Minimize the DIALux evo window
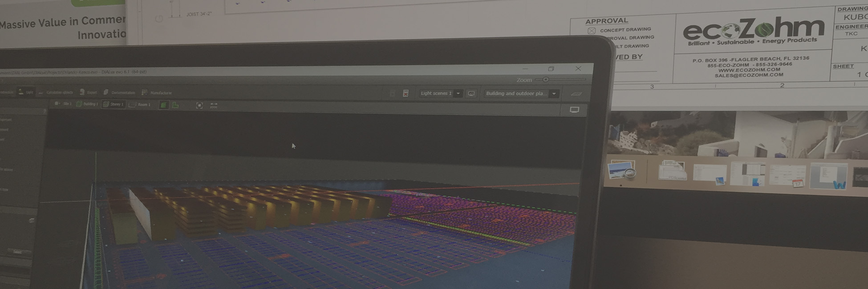This screenshot has height=289, width=868. pos(525,69)
